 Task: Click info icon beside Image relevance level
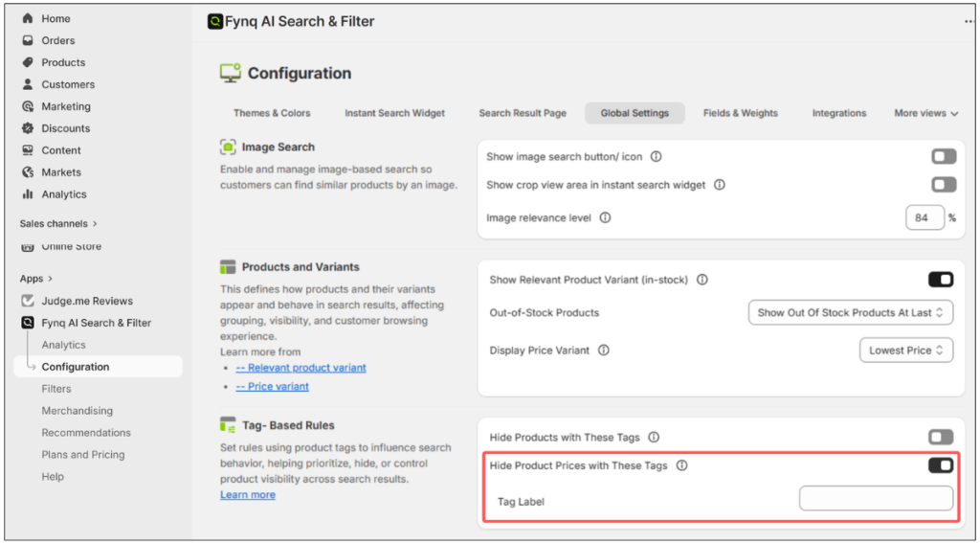point(605,217)
